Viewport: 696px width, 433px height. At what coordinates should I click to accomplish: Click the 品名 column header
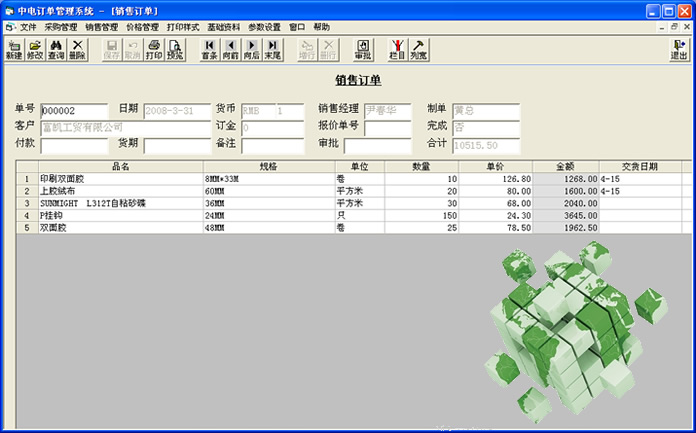click(121, 167)
